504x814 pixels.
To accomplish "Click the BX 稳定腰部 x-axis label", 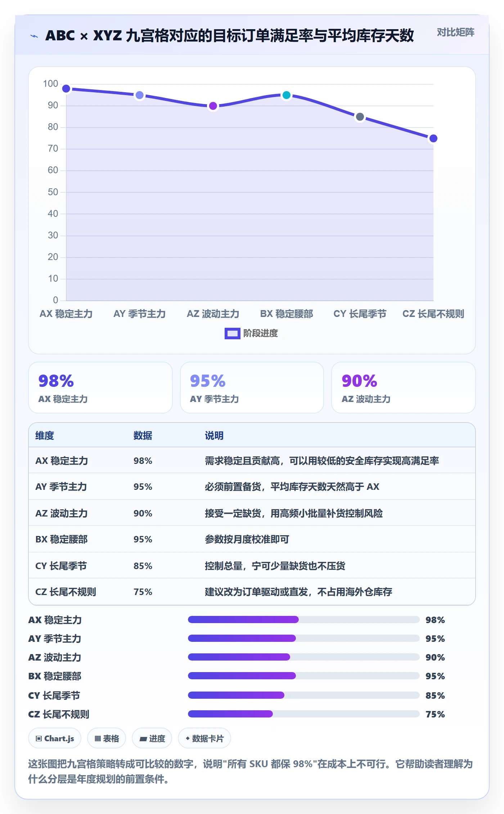I will [x=287, y=314].
